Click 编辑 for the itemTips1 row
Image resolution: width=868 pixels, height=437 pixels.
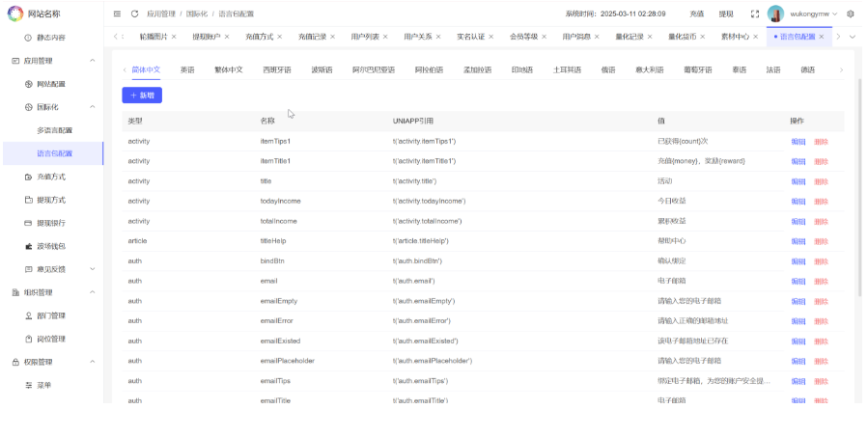(798, 142)
